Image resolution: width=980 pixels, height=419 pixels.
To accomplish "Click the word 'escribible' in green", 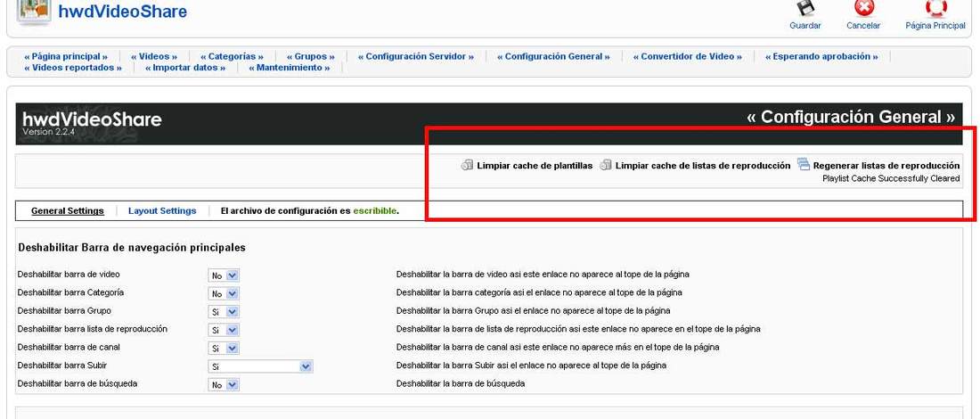I will click(374, 210).
